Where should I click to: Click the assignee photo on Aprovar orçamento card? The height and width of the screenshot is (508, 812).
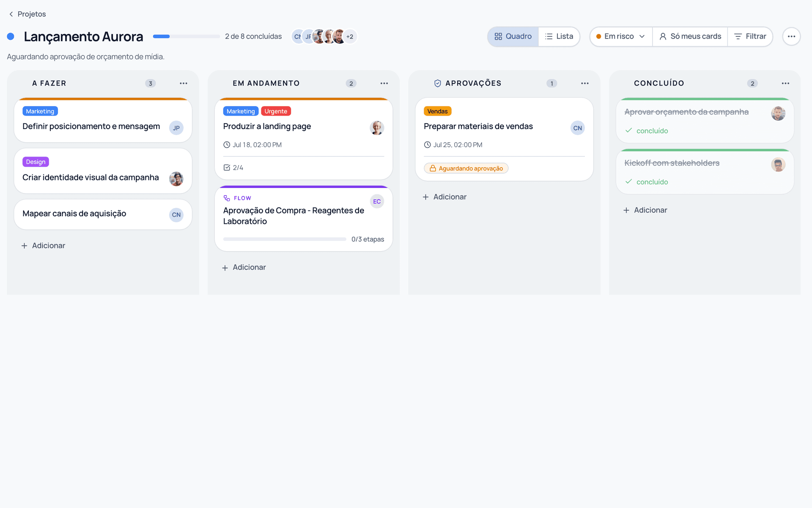(778, 113)
